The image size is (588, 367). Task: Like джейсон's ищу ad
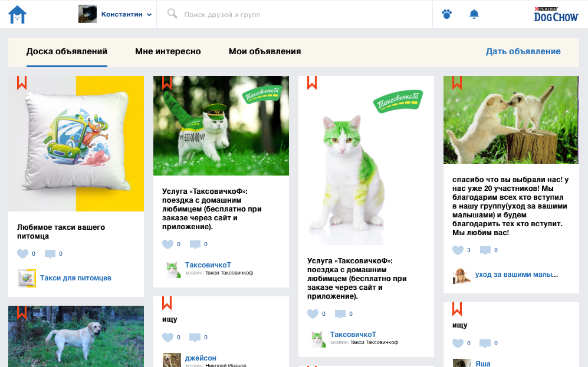168,338
